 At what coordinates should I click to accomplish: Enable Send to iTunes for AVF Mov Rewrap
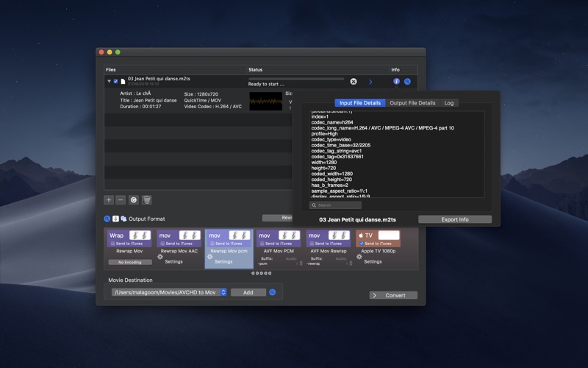pos(312,244)
